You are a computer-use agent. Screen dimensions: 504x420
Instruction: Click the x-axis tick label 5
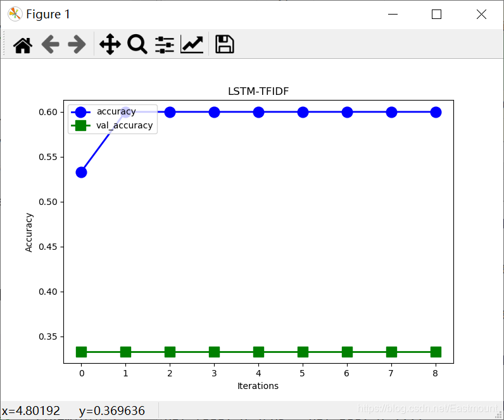tap(303, 373)
